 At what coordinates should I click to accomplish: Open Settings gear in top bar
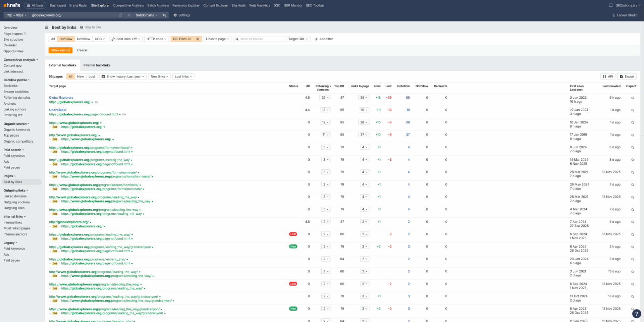point(182,15)
